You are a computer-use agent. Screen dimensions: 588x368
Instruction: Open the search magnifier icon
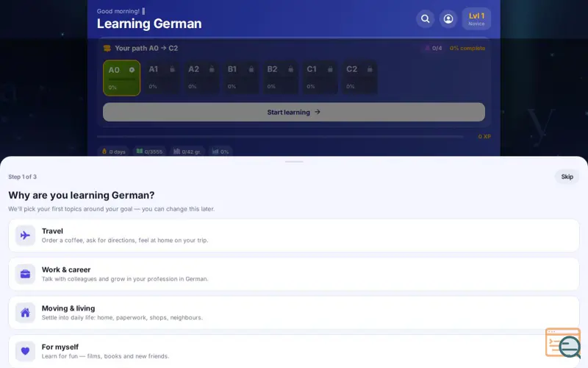point(425,19)
